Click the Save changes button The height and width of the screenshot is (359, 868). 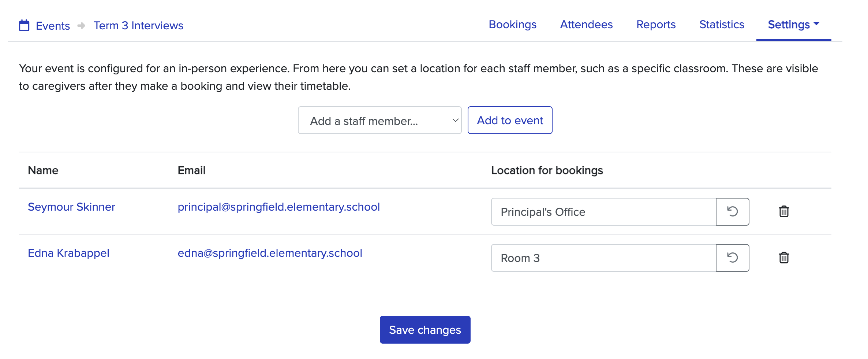(425, 330)
